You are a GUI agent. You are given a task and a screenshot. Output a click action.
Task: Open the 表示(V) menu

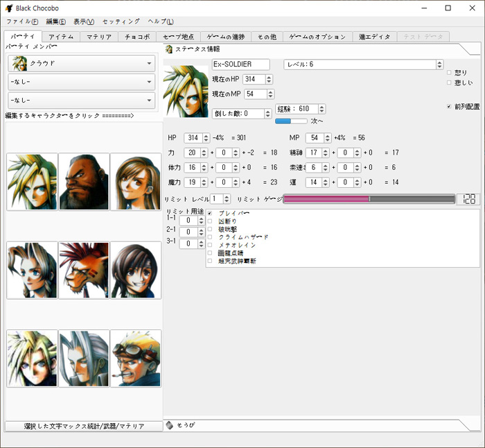click(84, 21)
